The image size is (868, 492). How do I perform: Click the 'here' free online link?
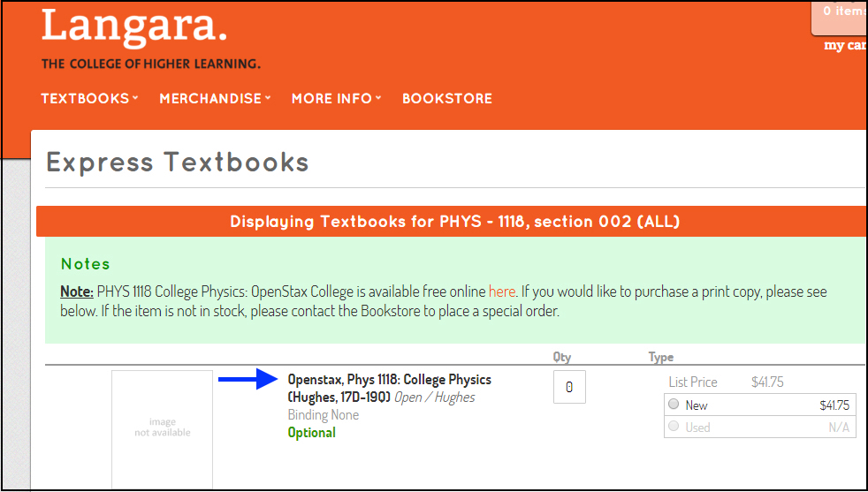coord(501,291)
